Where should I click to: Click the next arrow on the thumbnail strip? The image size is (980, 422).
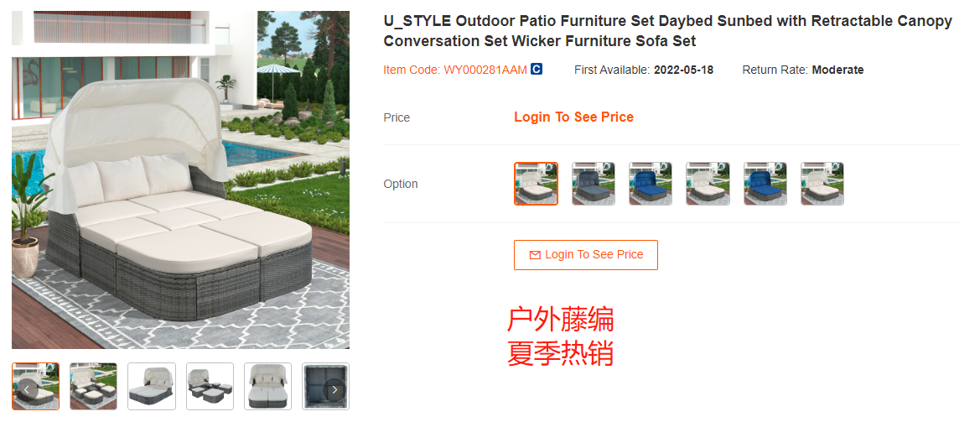point(334,389)
